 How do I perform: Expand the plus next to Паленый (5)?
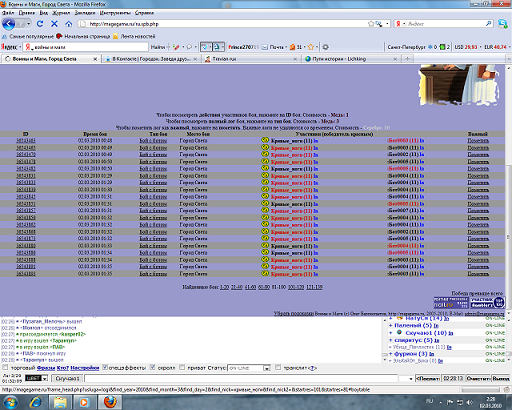tap(391, 326)
